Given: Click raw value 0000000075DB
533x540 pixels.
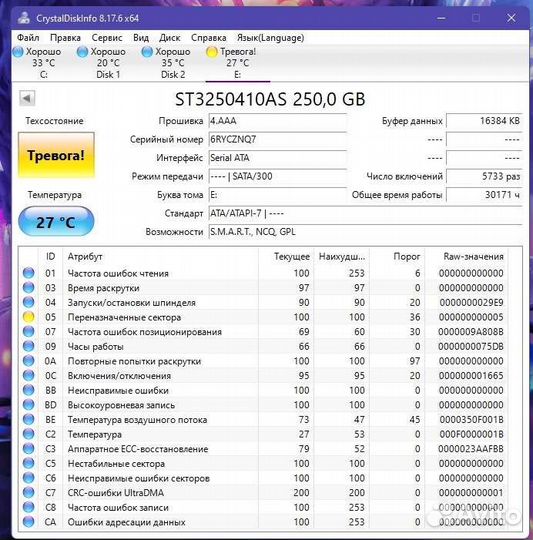Looking at the screenshot, I should tap(471, 346).
